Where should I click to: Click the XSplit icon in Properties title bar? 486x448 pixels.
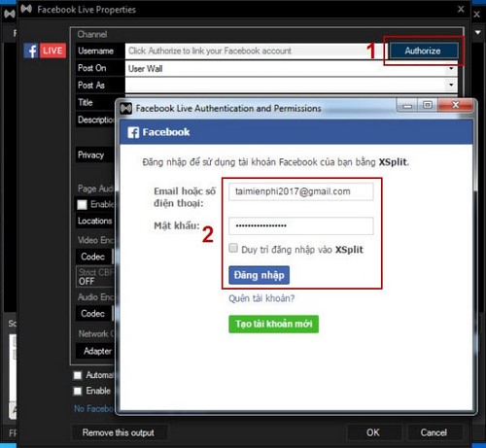(26, 9)
